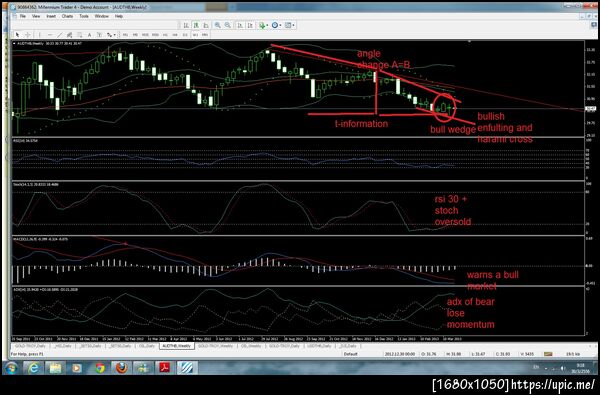The height and width of the screenshot is (395, 600).
Task: Select the arrows objects tool
Action: point(109,35)
